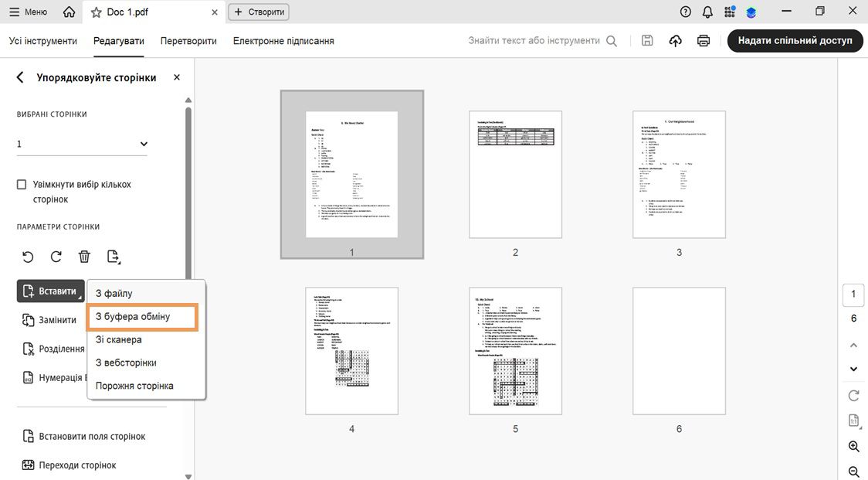Click the panel scroll down arrow
This screenshot has width=868, height=480.
click(x=188, y=476)
